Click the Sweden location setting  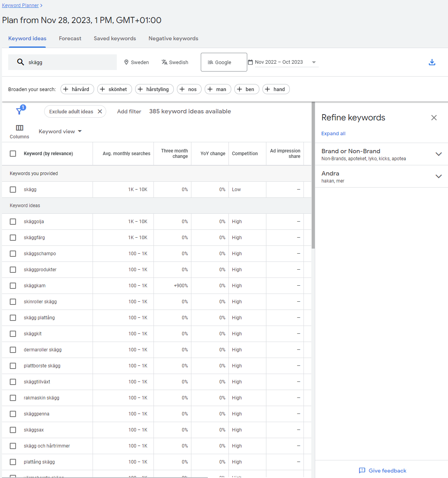click(x=136, y=62)
